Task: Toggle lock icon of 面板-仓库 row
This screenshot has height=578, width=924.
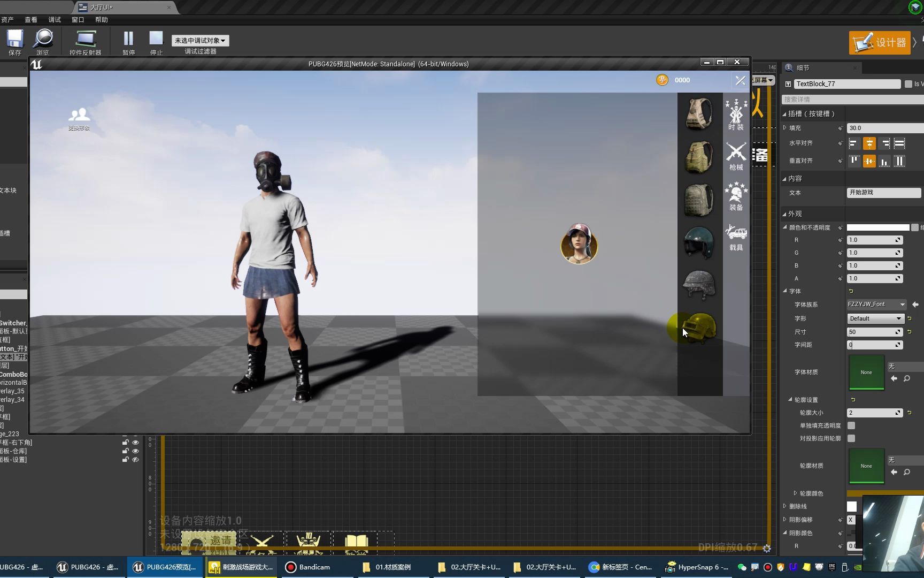Action: click(126, 451)
